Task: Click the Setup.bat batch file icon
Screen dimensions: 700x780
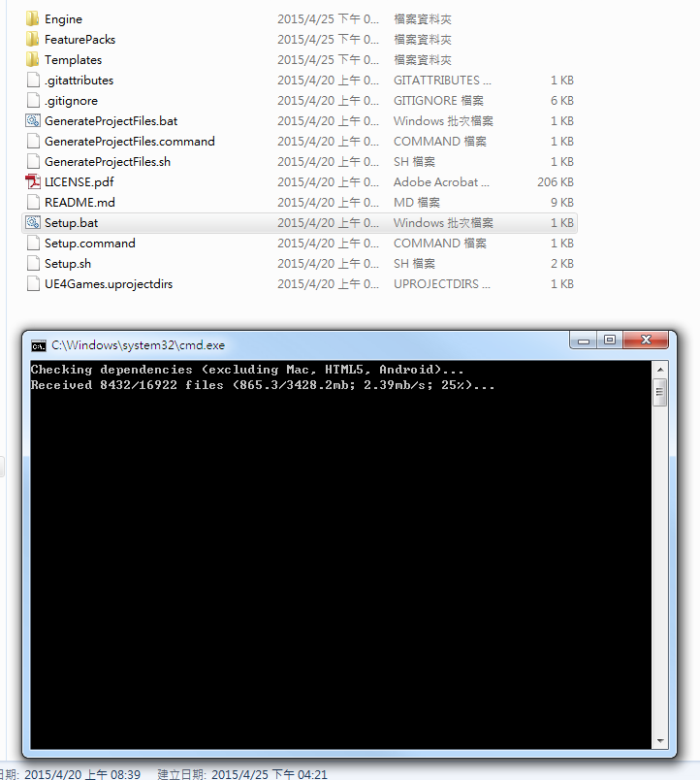Action: (x=33, y=223)
